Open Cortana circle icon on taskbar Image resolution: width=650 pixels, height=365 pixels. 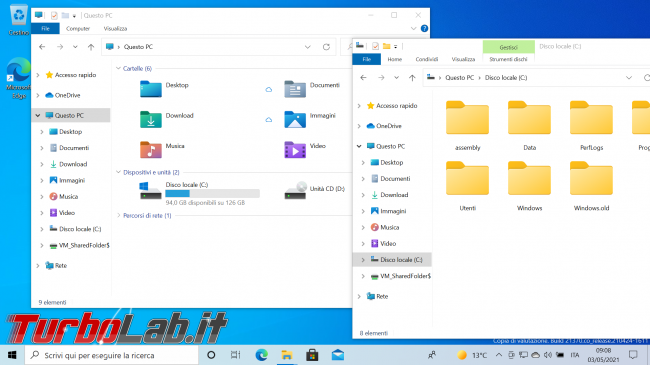211,355
